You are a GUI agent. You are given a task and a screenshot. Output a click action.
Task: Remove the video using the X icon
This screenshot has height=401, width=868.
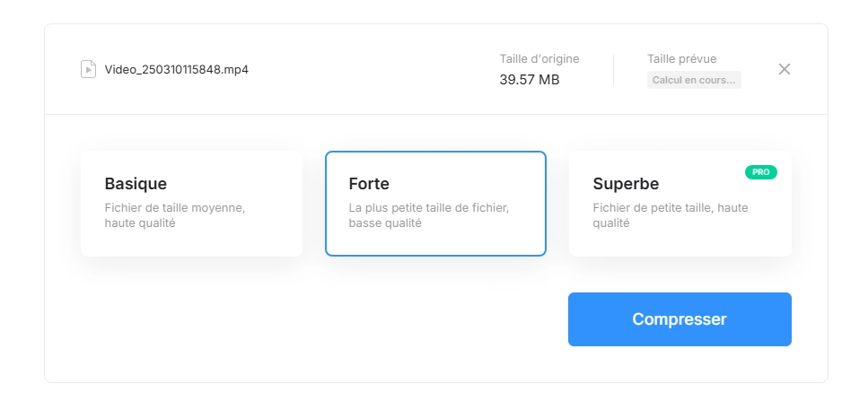point(784,69)
